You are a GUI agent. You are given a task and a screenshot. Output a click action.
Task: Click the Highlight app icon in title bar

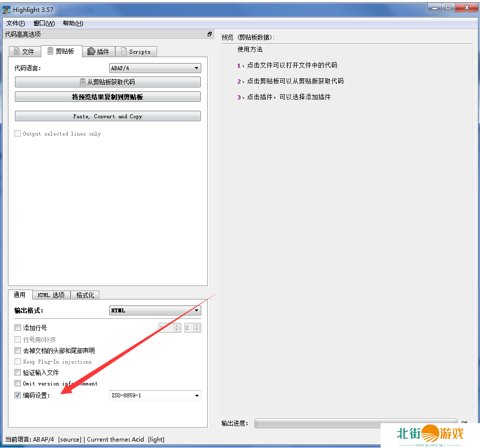pos(6,9)
